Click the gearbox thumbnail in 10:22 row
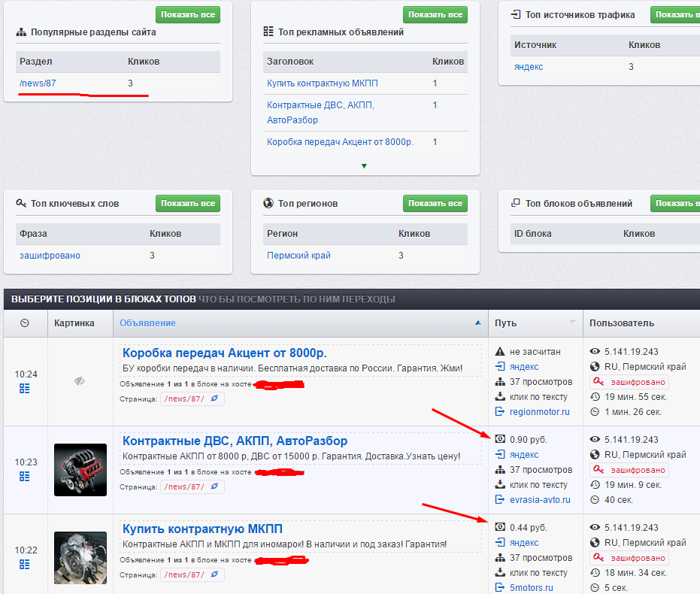 [80, 558]
